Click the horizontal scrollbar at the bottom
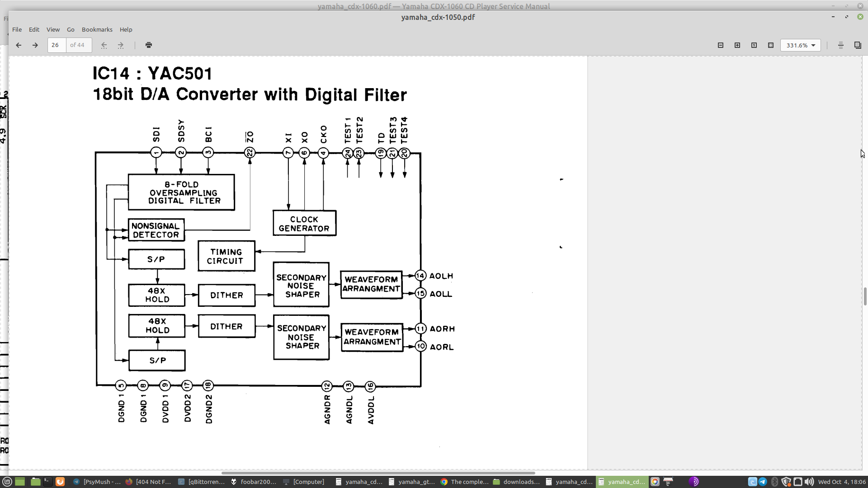868x488 pixels. click(378, 473)
